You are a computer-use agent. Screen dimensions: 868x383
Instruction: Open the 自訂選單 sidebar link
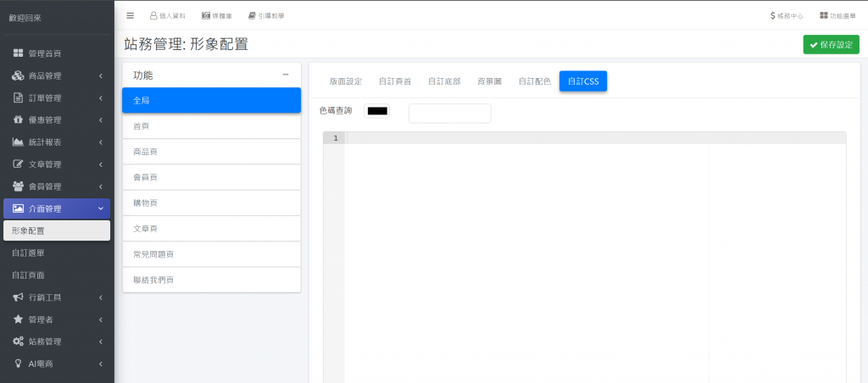point(29,253)
